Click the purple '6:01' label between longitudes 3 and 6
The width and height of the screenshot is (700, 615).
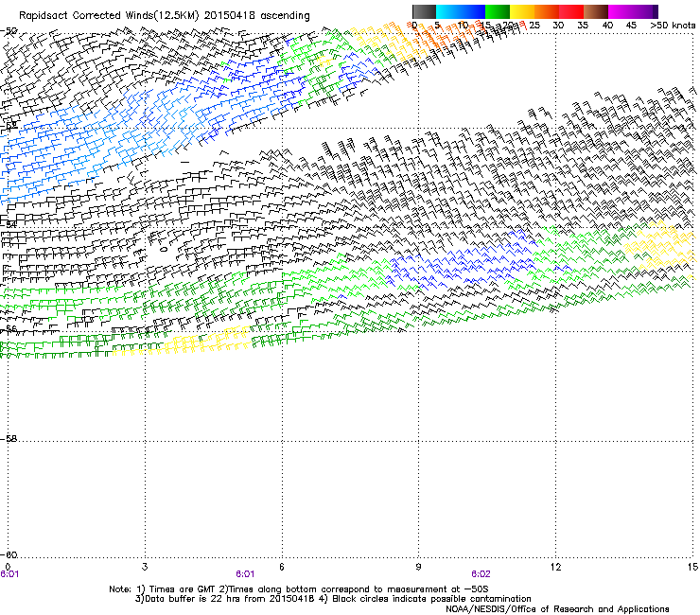pos(245,574)
